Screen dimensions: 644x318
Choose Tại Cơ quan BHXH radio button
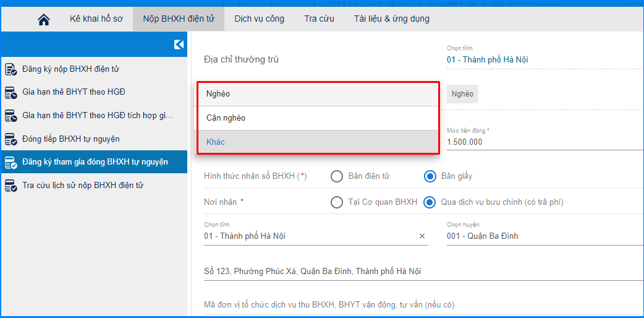click(x=337, y=202)
